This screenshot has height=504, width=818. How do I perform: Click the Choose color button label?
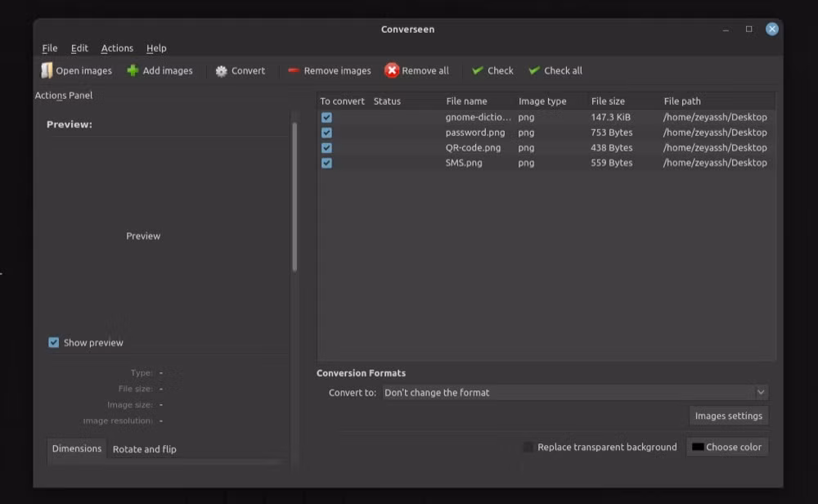point(734,447)
